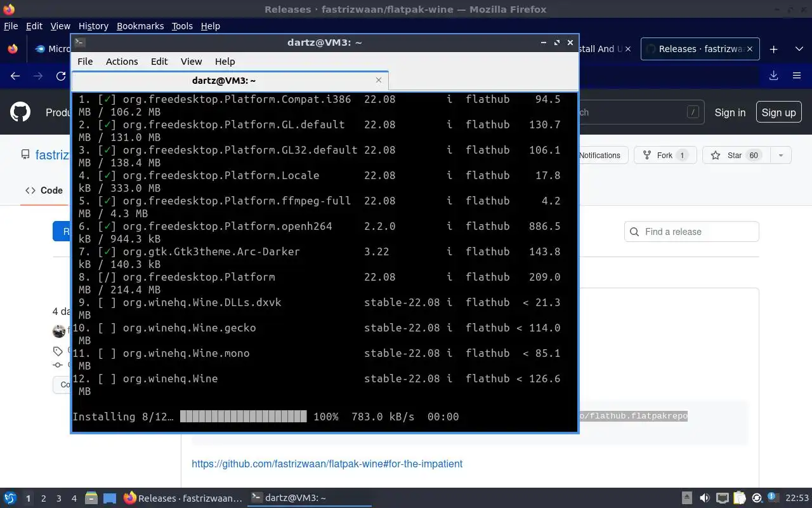
Task: Reload the page in Firefox
Action: [x=61, y=76]
